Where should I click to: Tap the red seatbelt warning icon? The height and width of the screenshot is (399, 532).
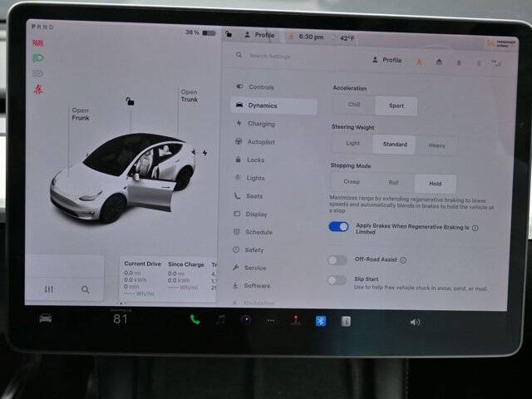[38, 89]
